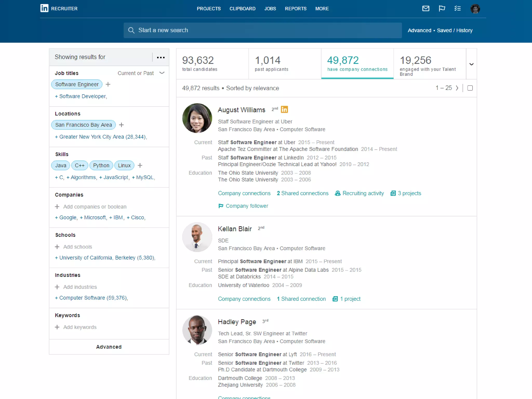Open Hadley Page profile photo
Image resolution: width=532 pixels, height=399 pixels.
[x=197, y=330]
